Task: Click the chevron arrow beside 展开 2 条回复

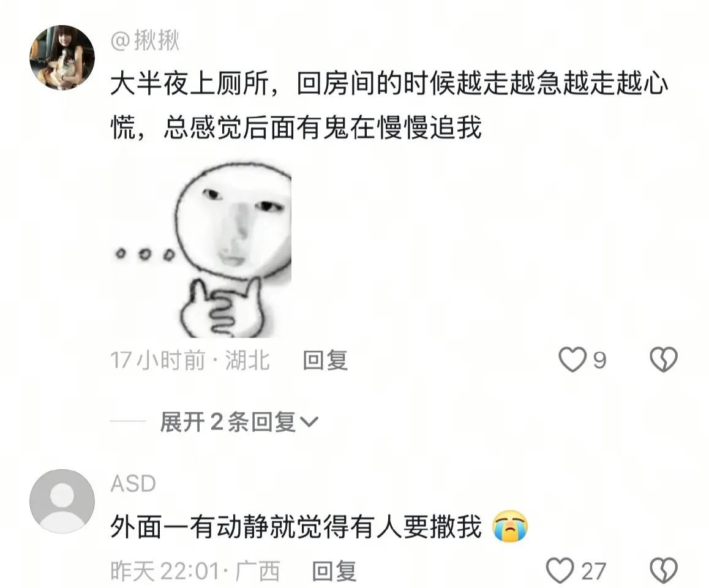Action: [x=309, y=423]
